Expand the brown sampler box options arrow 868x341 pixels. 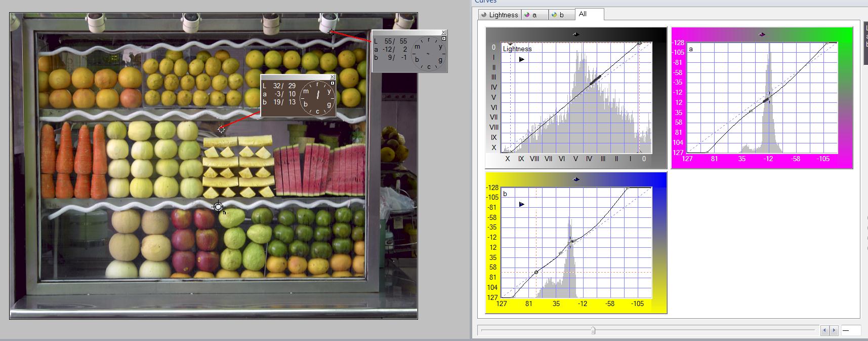coord(332,83)
